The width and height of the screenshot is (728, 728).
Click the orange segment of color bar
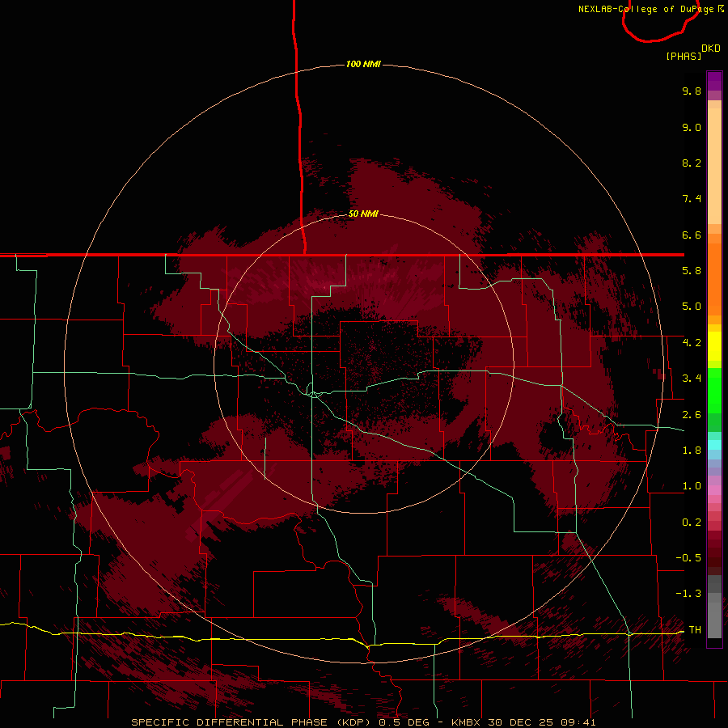[x=714, y=278]
